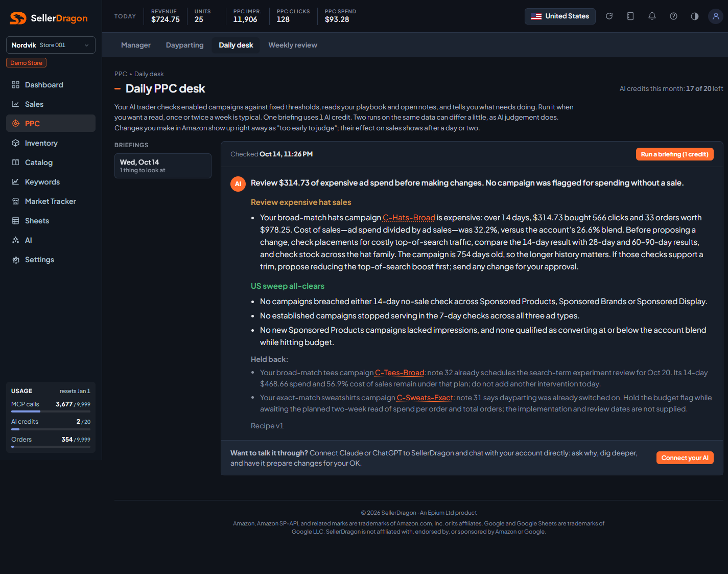Click the refresh icon in top bar
This screenshot has height=574, width=728.
pyautogui.click(x=609, y=16)
